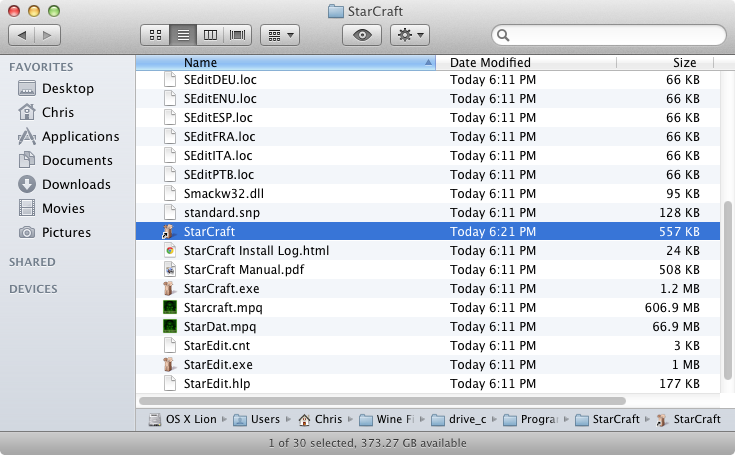Sort by the Size column header
735x455 pixels.
[665, 63]
